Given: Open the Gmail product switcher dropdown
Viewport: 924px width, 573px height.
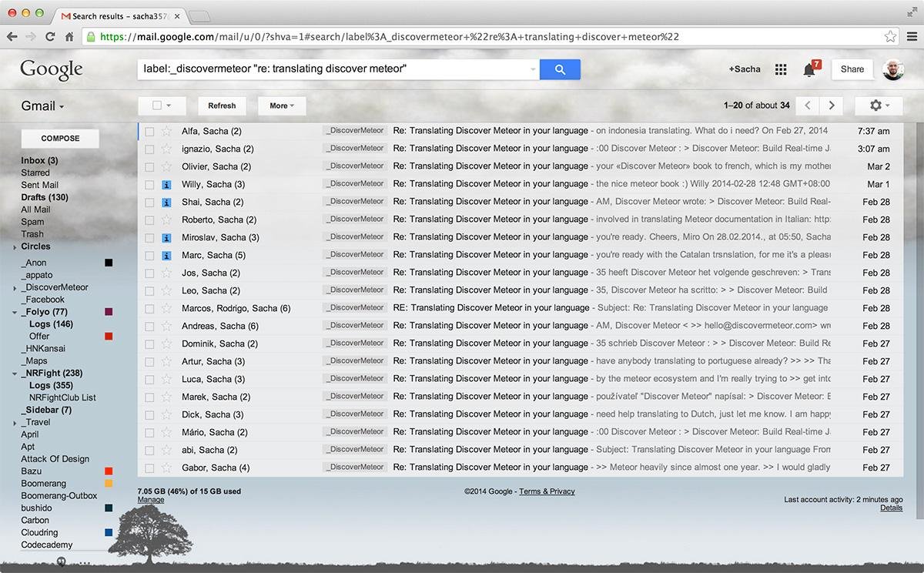Looking at the screenshot, I should coord(42,106).
